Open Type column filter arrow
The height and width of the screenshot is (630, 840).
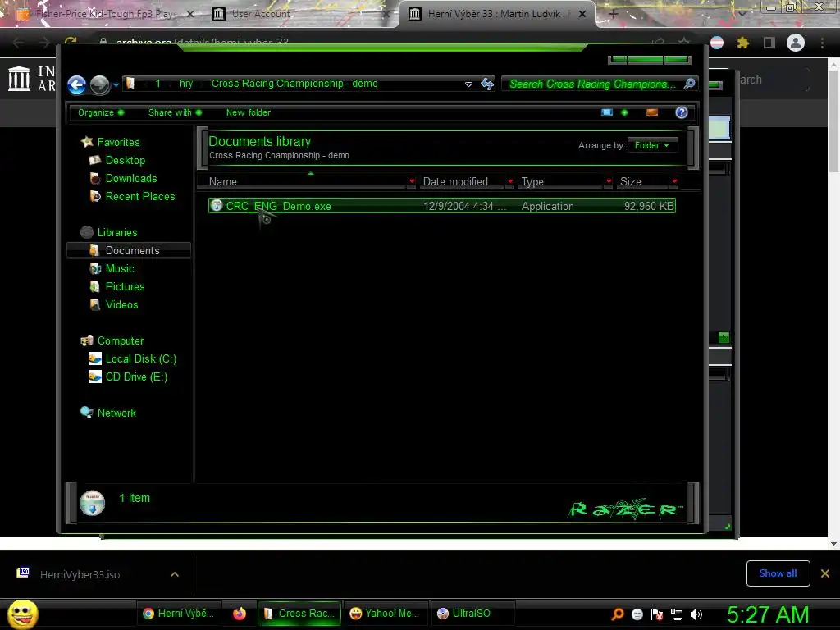pos(609,181)
